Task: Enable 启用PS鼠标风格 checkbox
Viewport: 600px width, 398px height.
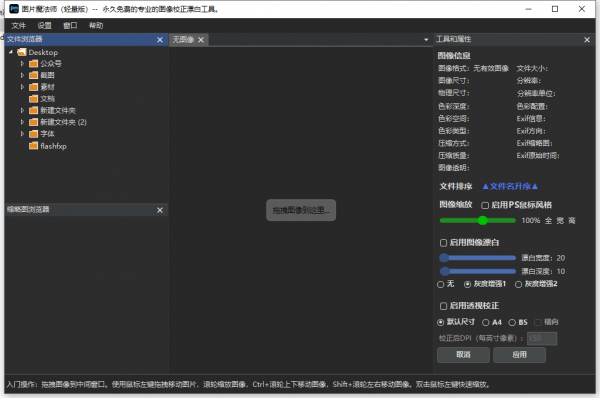Action: [485, 206]
